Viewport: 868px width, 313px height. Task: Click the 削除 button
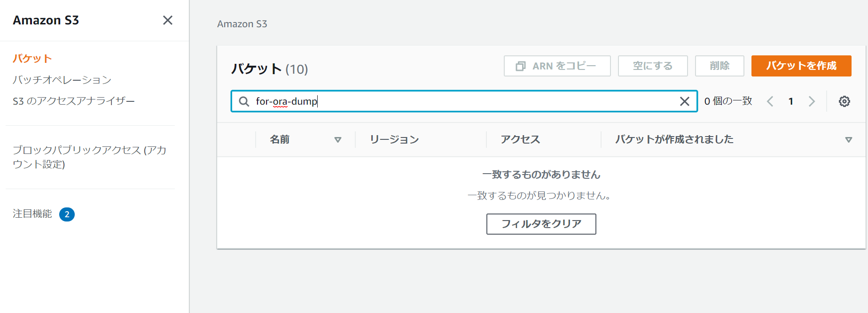719,66
